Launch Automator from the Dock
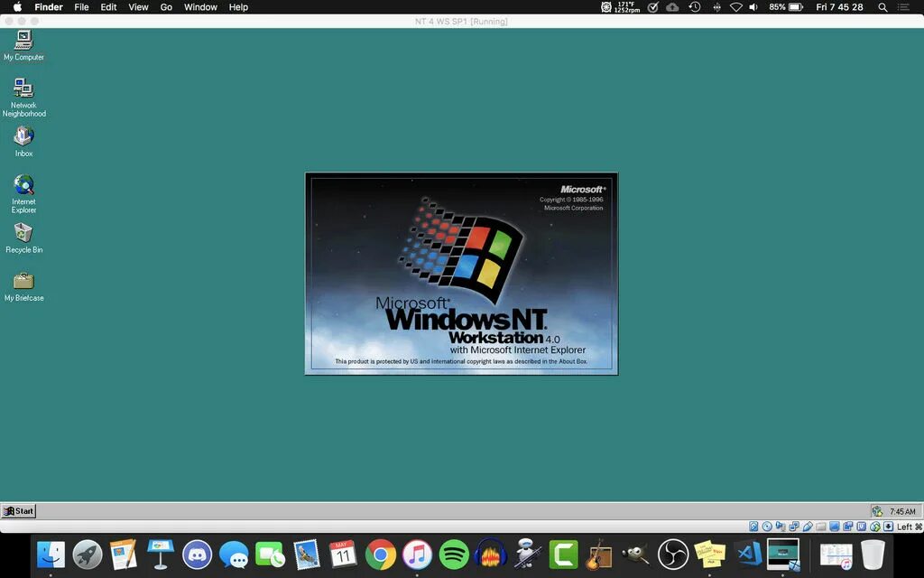 [x=526, y=555]
